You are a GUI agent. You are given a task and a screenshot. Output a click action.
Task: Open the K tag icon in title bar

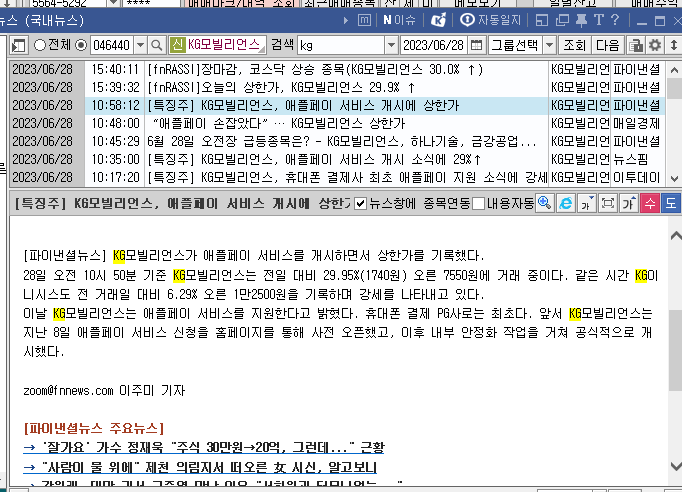coord(438,20)
